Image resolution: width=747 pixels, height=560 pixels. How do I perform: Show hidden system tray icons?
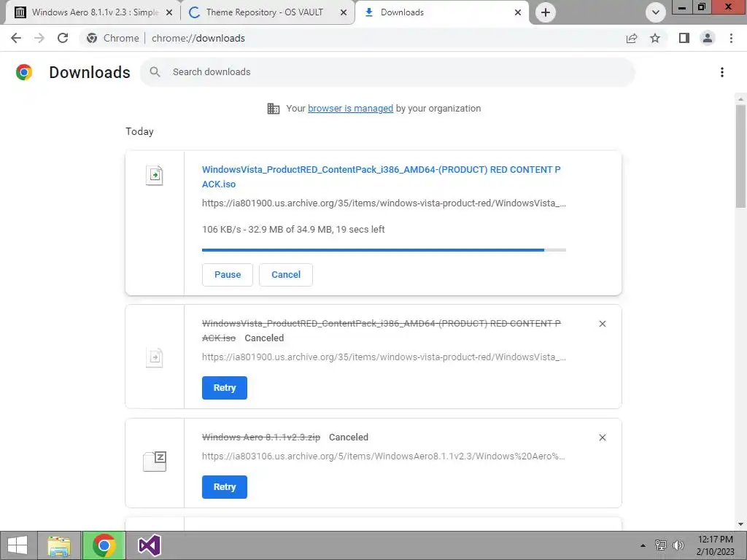(x=643, y=545)
